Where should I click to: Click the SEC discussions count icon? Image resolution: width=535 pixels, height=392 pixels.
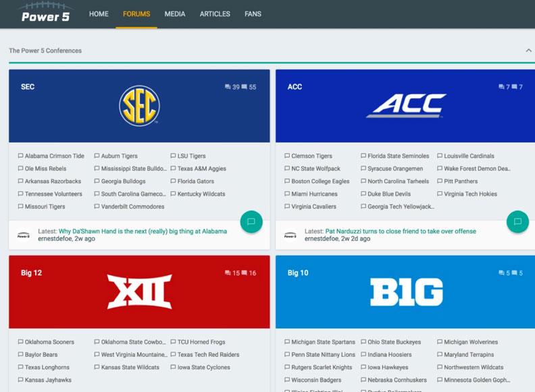pyautogui.click(x=228, y=87)
